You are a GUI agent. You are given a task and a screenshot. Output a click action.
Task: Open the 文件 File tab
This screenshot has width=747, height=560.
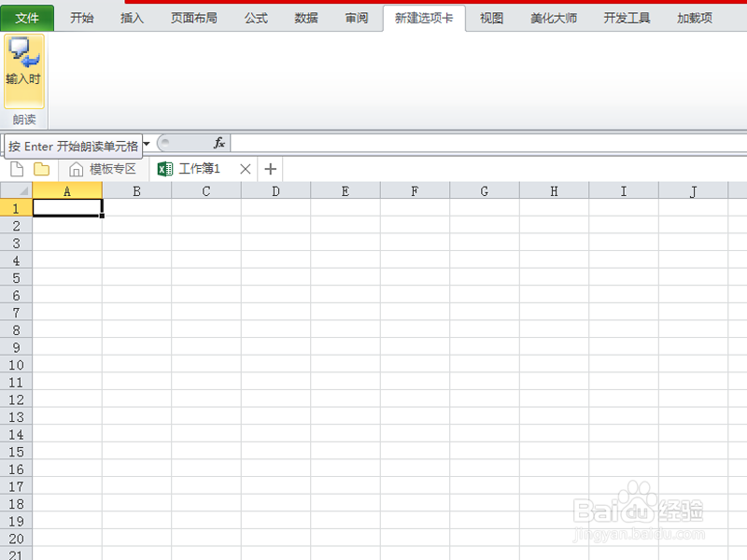(x=27, y=18)
